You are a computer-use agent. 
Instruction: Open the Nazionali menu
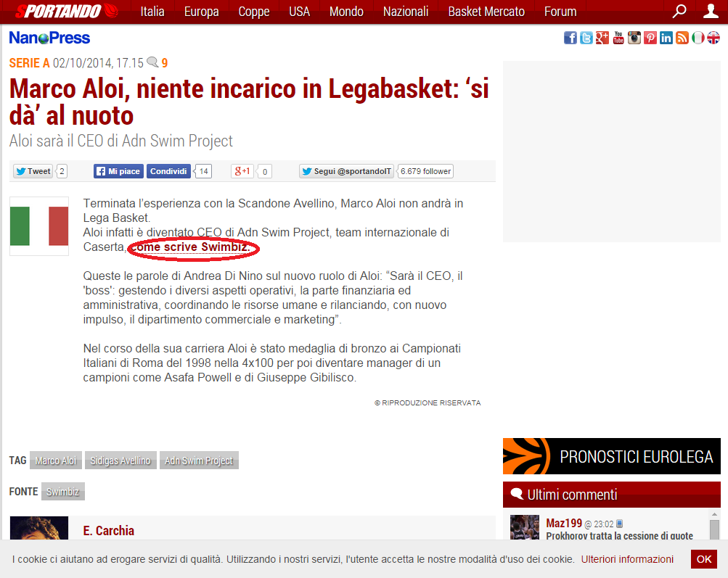point(406,11)
